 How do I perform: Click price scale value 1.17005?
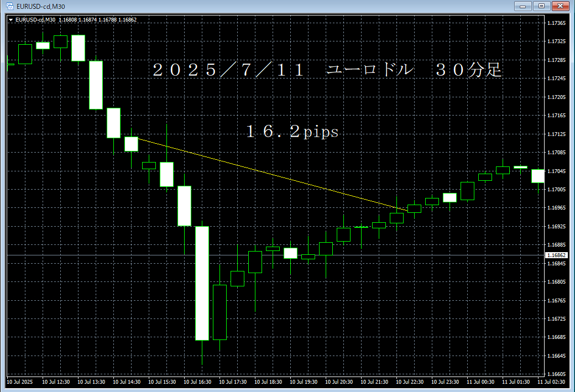click(556, 190)
